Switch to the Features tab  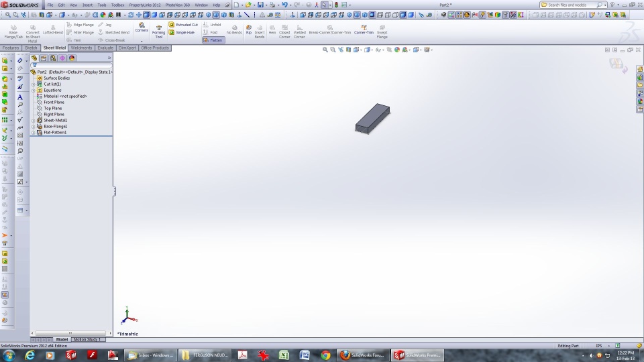(x=11, y=48)
